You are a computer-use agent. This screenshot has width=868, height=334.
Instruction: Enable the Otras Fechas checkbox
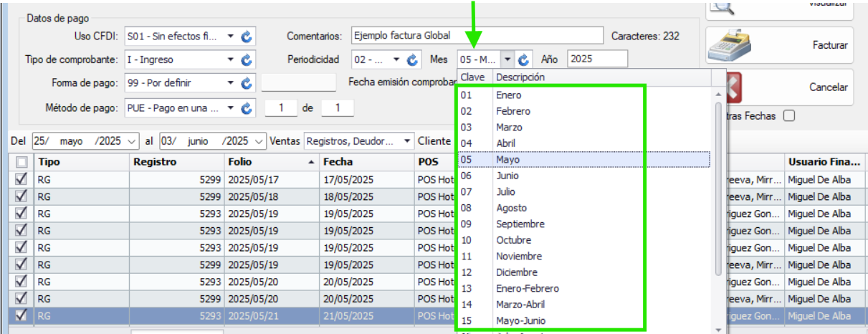(789, 116)
